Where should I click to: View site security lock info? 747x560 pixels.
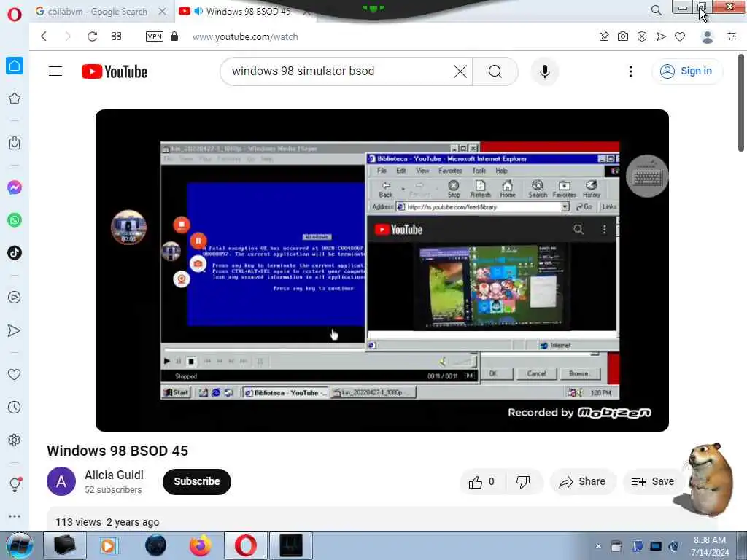click(174, 36)
